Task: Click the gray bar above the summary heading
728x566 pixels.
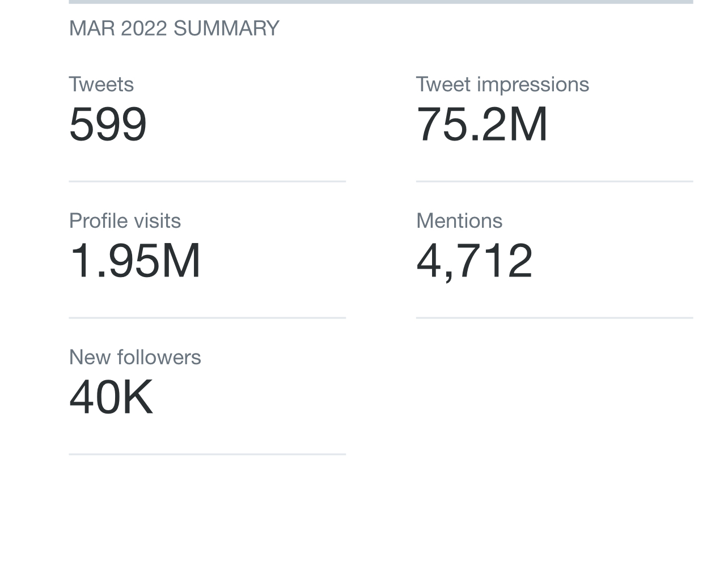Action: click(381, 2)
